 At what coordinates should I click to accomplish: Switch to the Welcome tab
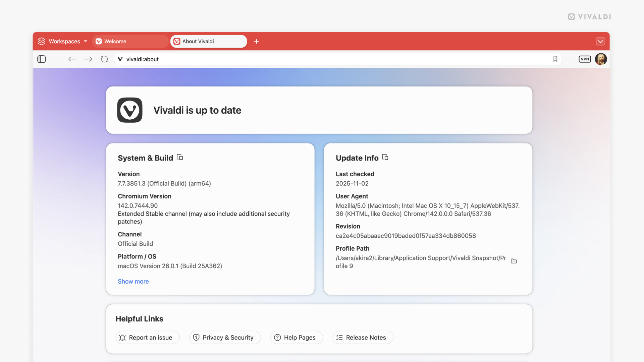point(130,41)
